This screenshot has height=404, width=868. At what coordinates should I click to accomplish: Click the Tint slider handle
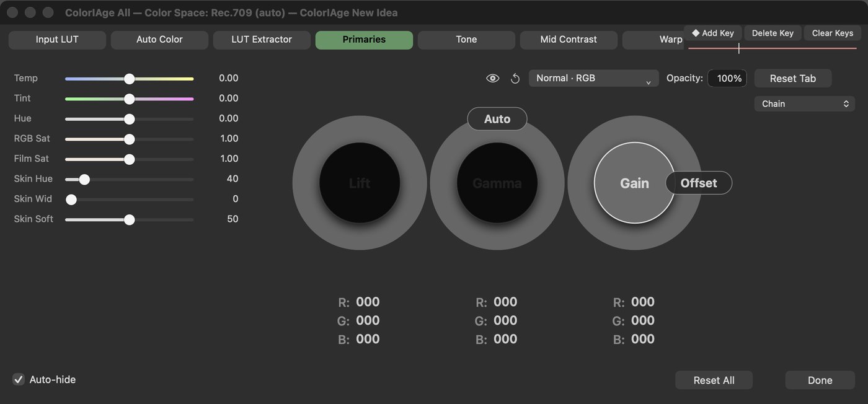(129, 99)
